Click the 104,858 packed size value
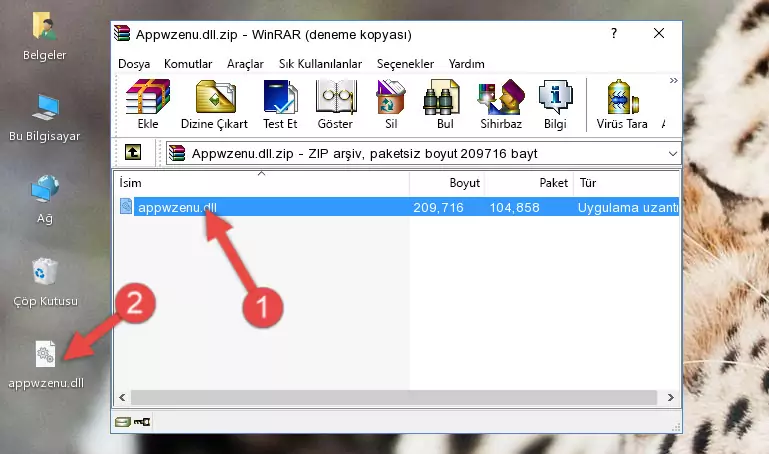This screenshot has width=769, height=454. click(514, 207)
